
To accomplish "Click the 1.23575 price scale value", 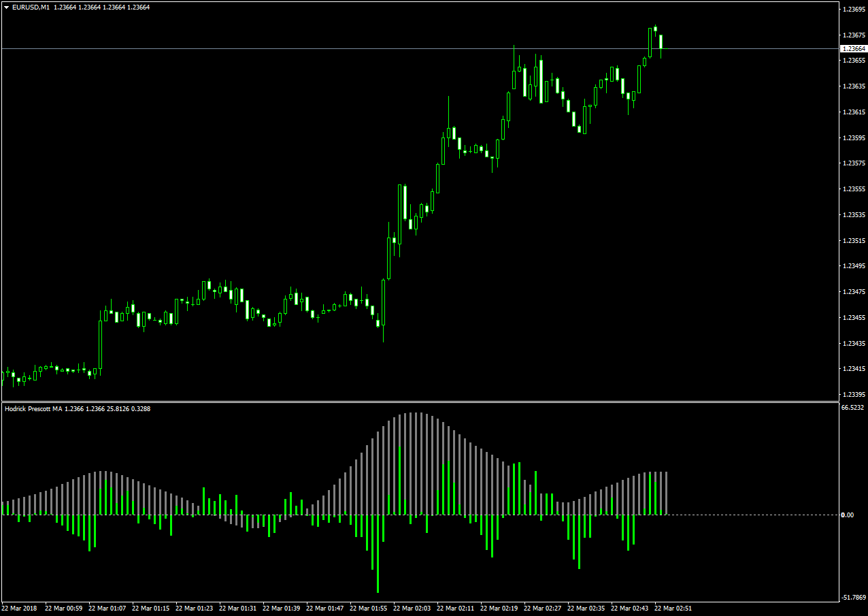I will pyautogui.click(x=854, y=163).
